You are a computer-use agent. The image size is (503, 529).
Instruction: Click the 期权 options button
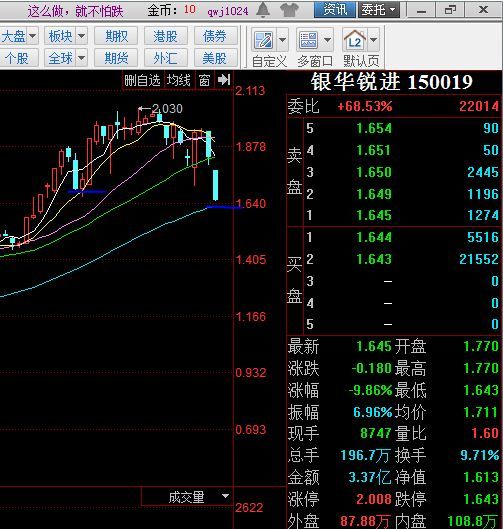coord(116,36)
